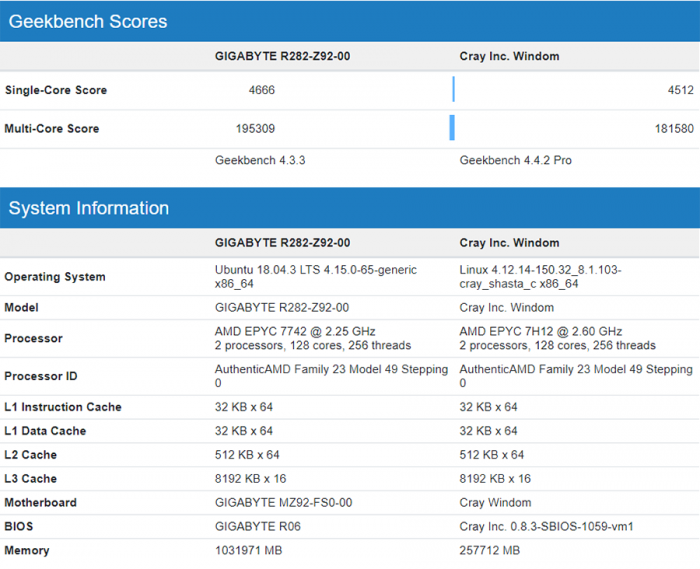Click the Geekbench 4.4.2 Pro version text
700x569 pixels.
(x=515, y=160)
